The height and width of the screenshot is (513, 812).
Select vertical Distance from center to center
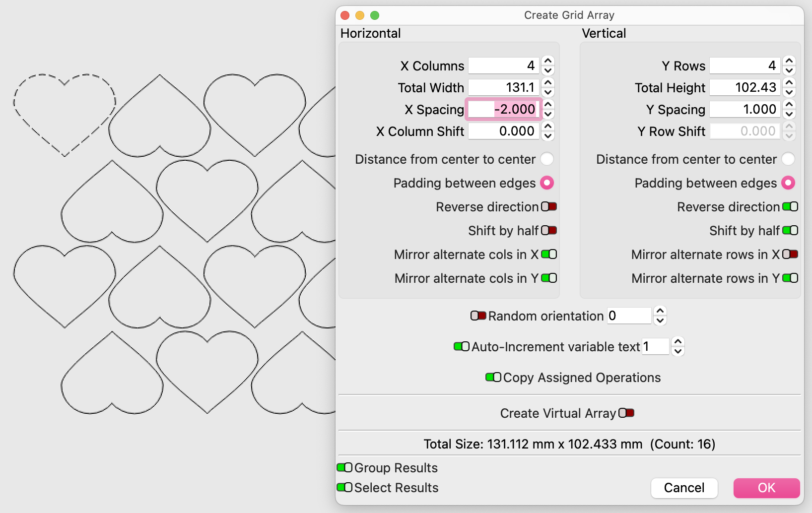tap(788, 159)
